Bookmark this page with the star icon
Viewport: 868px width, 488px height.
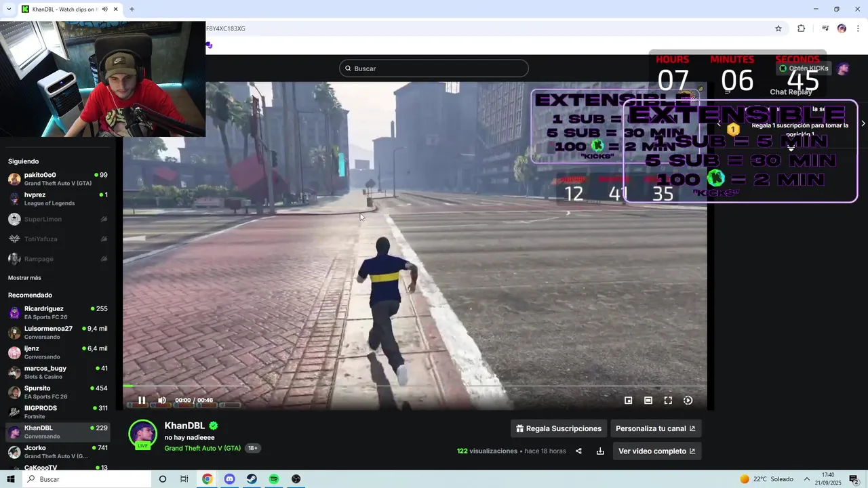click(778, 28)
